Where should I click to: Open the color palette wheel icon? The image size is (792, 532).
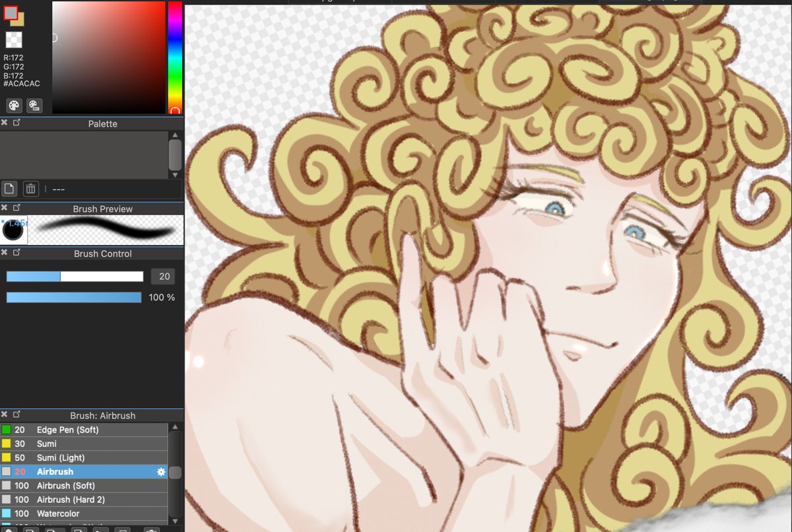[14, 105]
